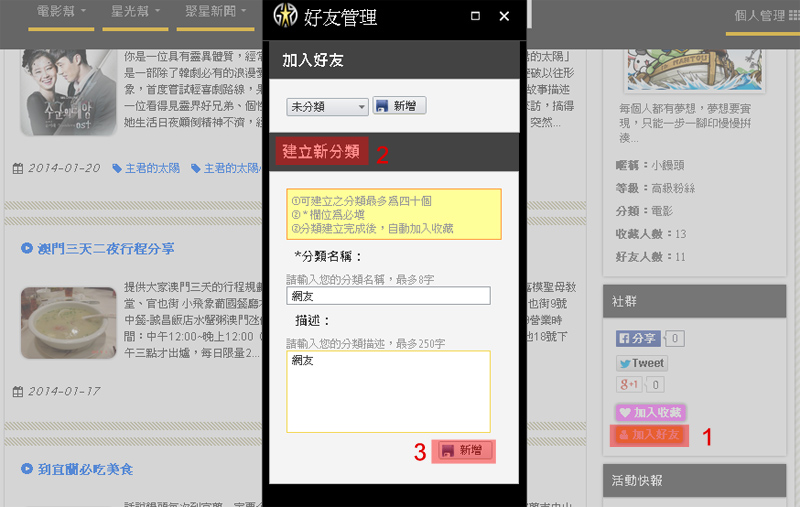Viewport: 800px width, 507px height.
Task: Click the 分類：電影 text
Action: pos(644,211)
